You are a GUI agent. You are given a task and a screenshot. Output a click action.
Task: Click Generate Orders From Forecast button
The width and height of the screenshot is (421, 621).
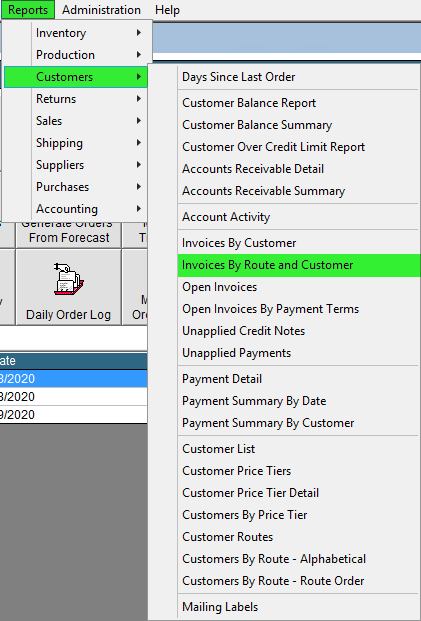click(69, 234)
